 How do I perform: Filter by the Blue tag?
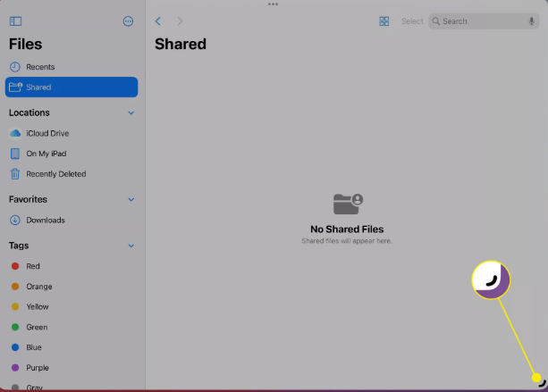coord(72,347)
